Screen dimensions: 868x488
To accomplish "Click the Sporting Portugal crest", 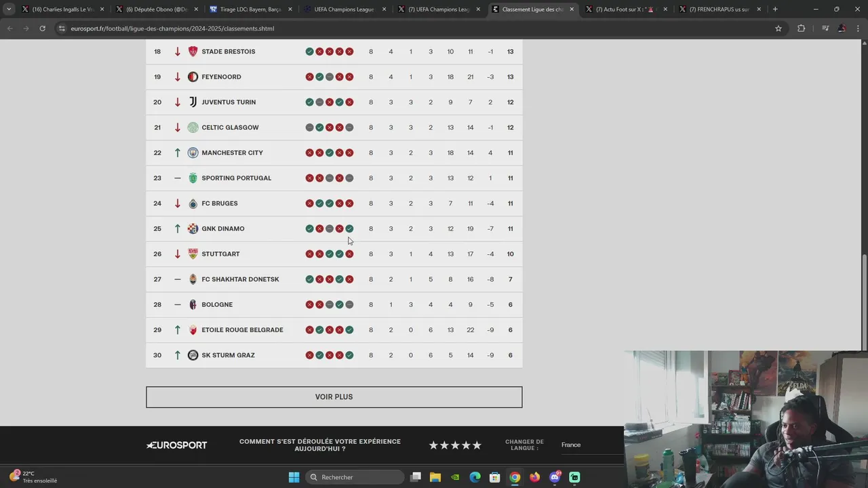I will (193, 178).
